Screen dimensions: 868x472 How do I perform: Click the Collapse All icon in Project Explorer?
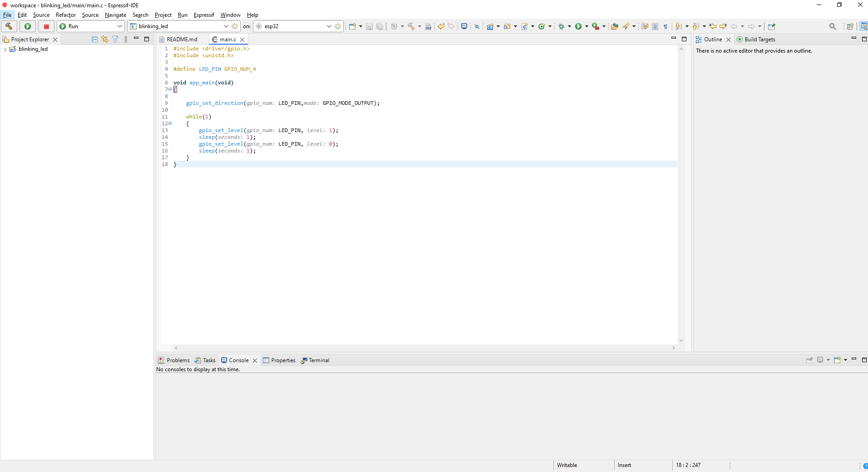tap(94, 39)
